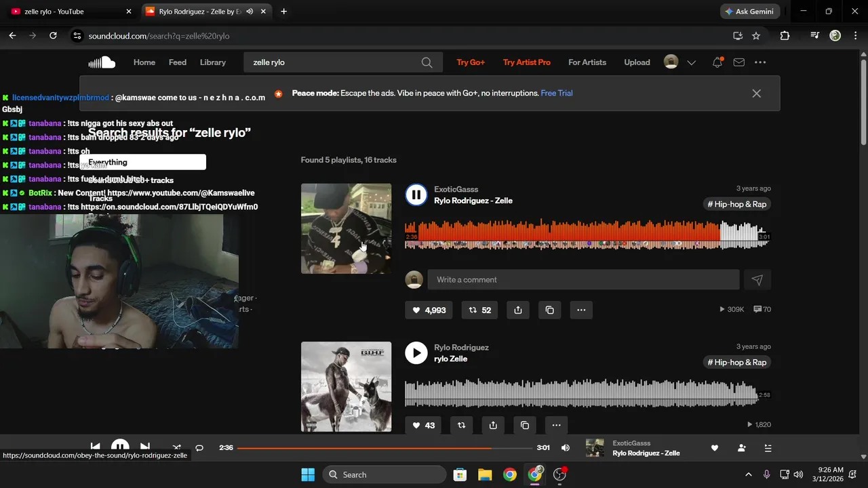Expand the profile avatar dropdown chevron
This screenshot has height=488, width=868.
point(691,62)
